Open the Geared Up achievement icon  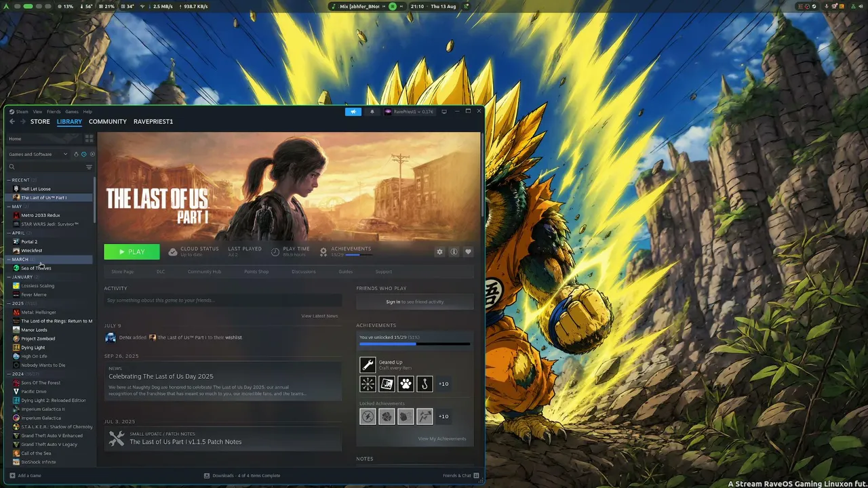[x=368, y=365]
